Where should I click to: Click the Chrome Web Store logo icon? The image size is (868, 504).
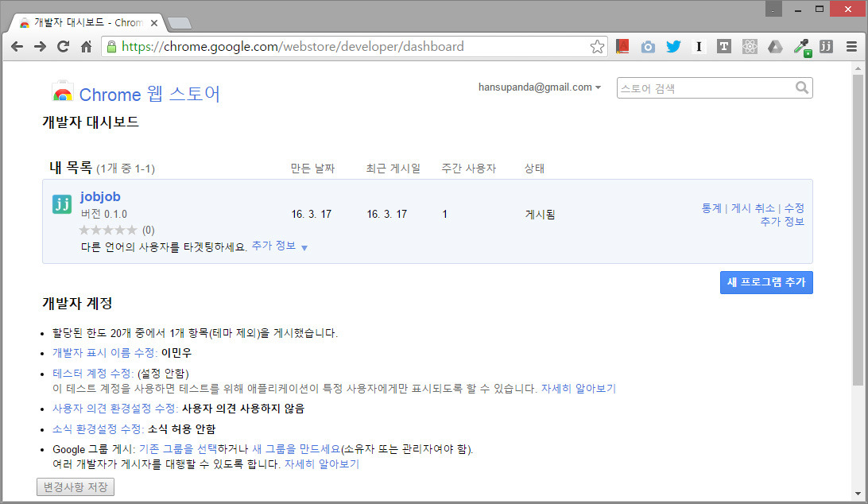tap(63, 92)
